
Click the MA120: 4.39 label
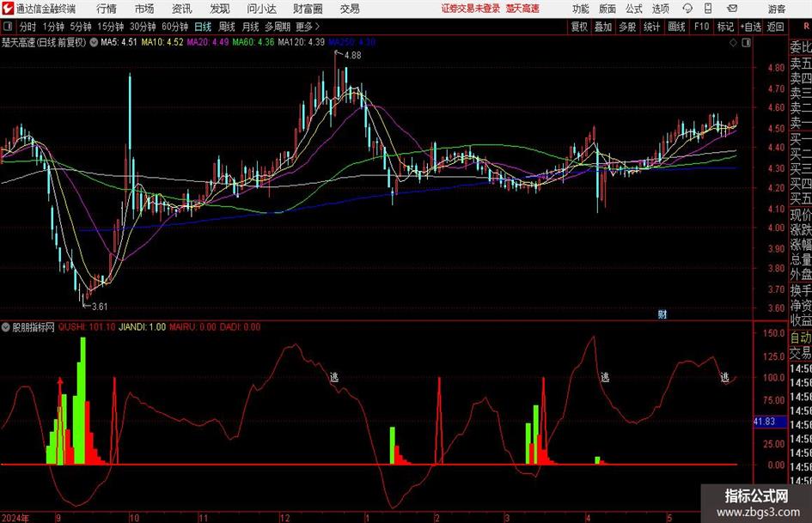pos(302,42)
